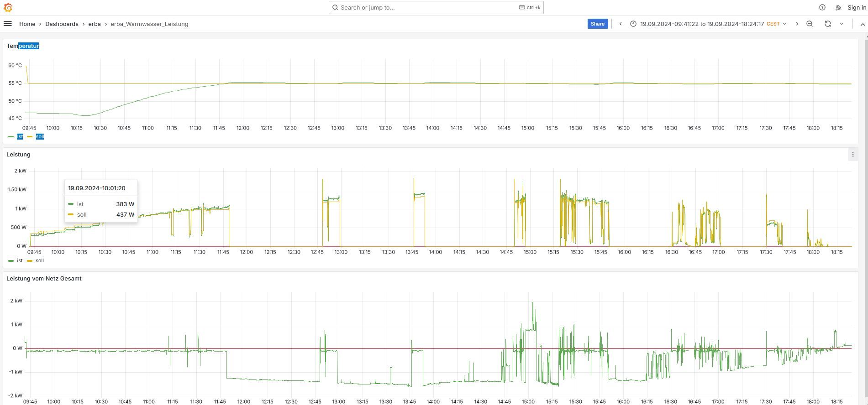Click the Grafana logo icon
Image resolution: width=868 pixels, height=405 pixels.
pyautogui.click(x=8, y=8)
